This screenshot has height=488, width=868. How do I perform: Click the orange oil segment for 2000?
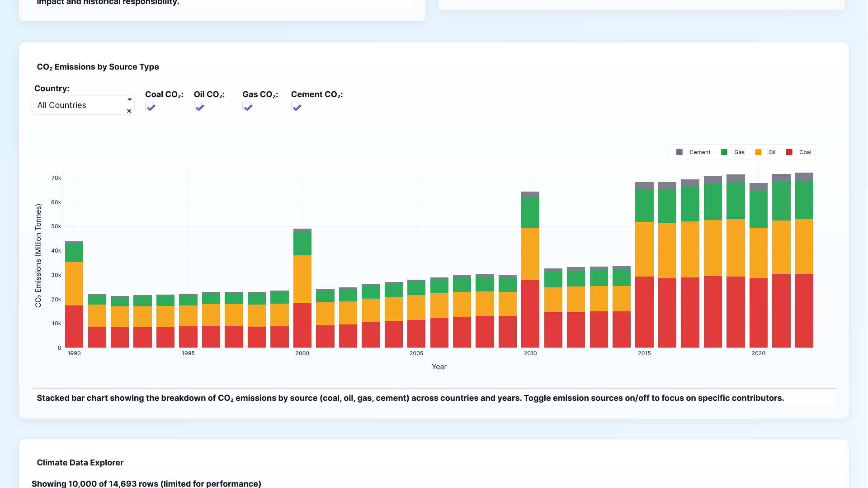coord(302,279)
